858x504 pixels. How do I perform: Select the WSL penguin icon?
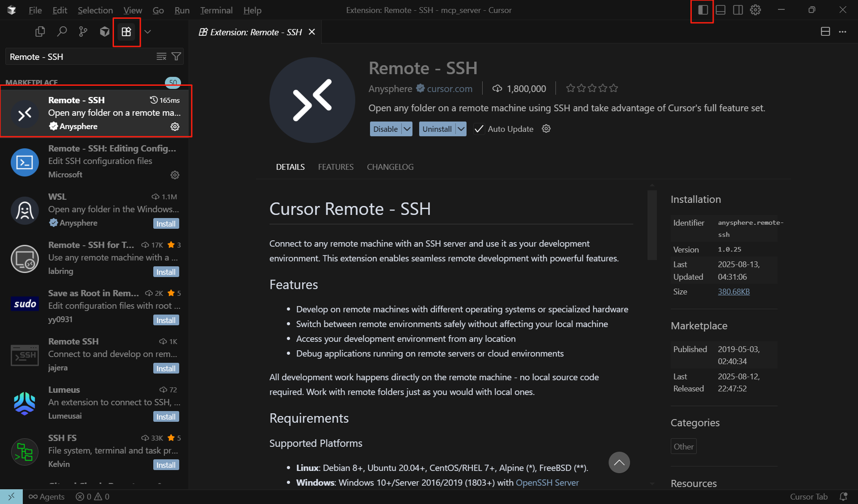25,210
